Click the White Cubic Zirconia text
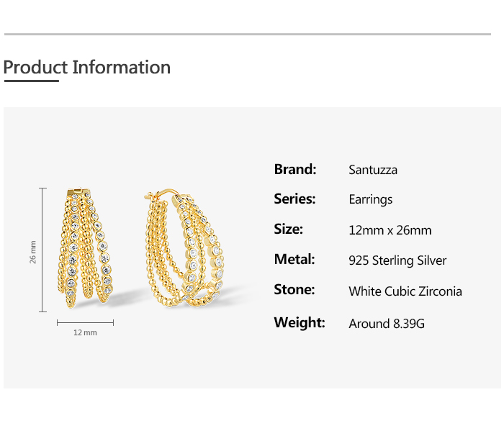504x423 pixels. 405,291
